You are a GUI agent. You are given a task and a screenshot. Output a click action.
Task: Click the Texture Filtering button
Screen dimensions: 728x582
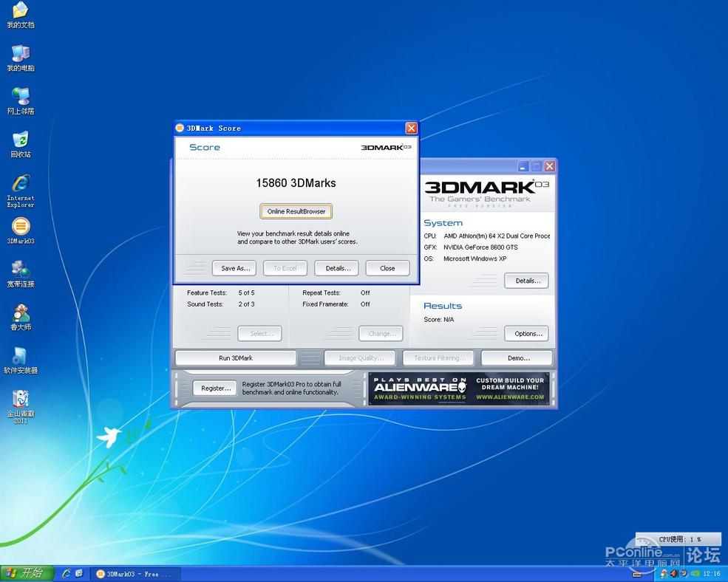tap(439, 358)
